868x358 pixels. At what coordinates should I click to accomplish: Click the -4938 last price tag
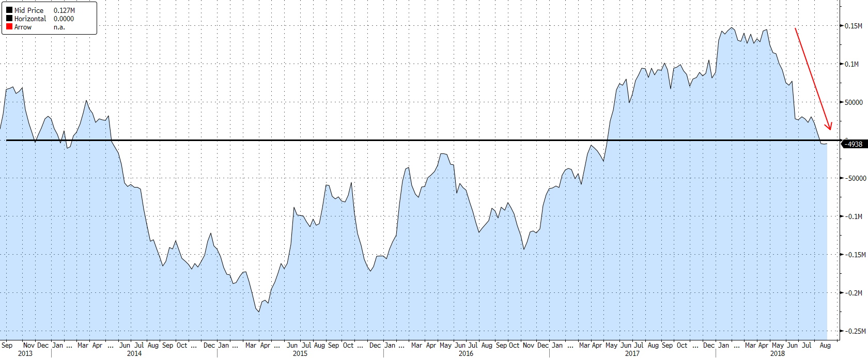pos(854,144)
